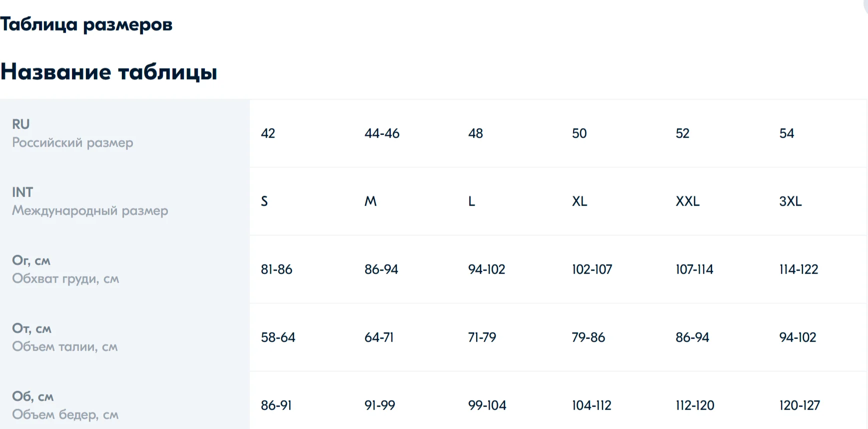Click Russian size 54 cell
868x429 pixels.
(x=787, y=133)
